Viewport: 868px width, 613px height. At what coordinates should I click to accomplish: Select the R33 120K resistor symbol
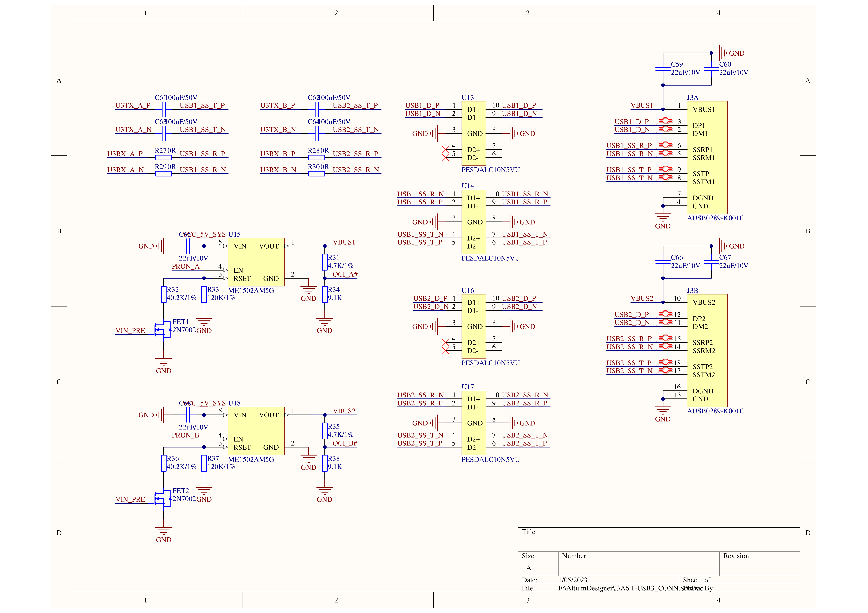point(204,294)
